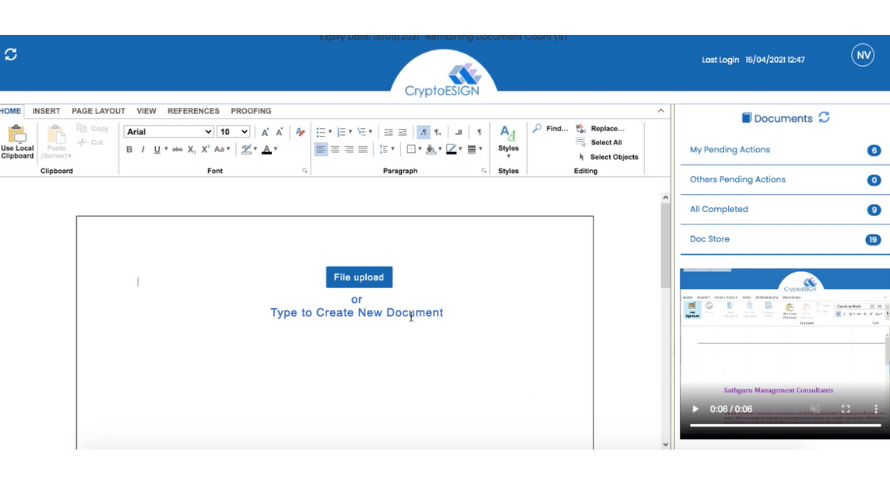The height and width of the screenshot is (500, 890).
Task: Toggle underline formatting button
Action: (x=156, y=150)
